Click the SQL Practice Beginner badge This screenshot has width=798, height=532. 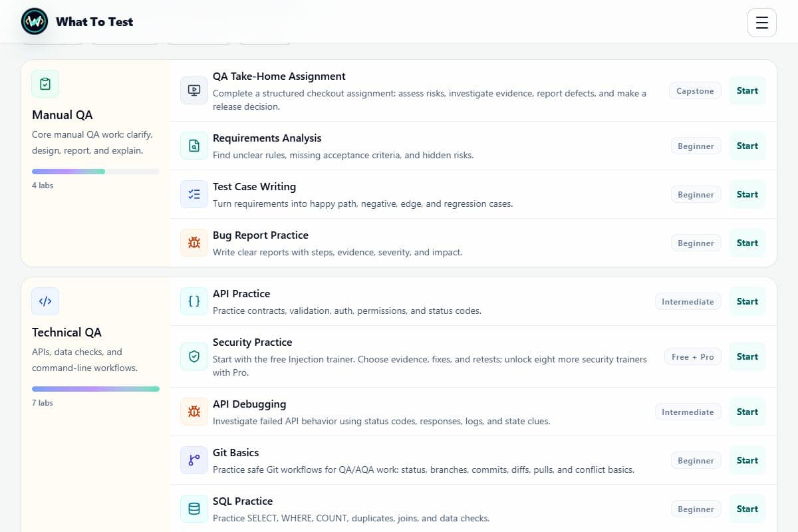(696, 509)
